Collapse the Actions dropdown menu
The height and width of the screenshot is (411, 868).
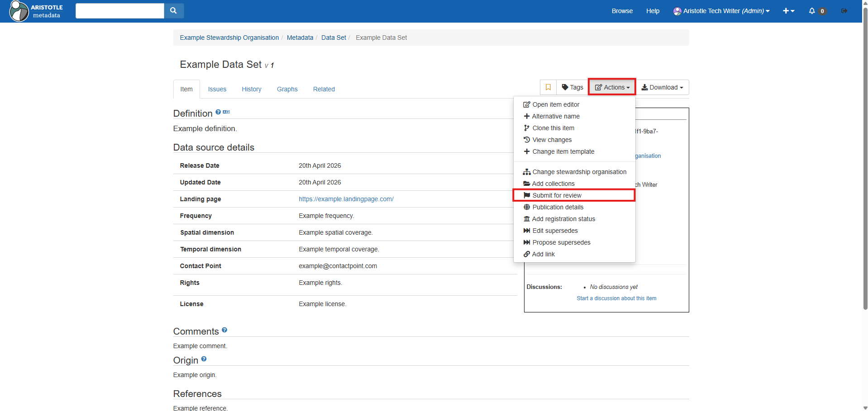pyautogui.click(x=612, y=87)
